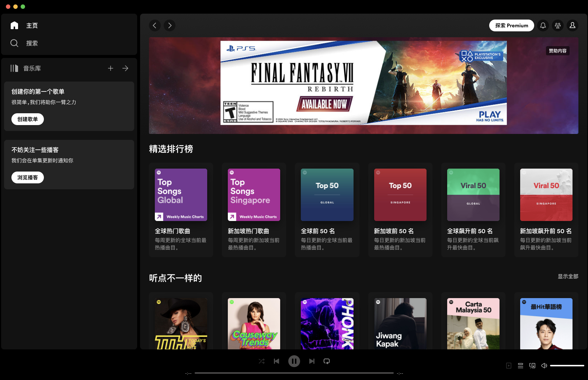Click 显示全部 link
The image size is (588, 380).
[568, 276]
